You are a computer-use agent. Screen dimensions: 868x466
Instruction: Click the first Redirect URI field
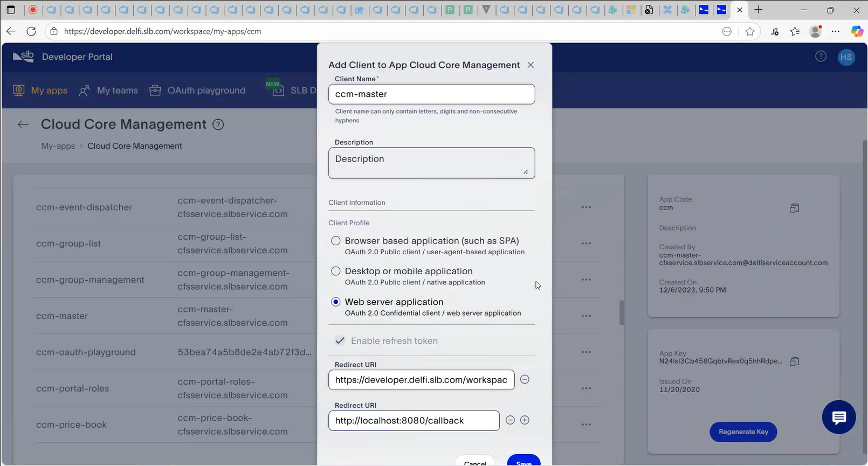(422, 380)
